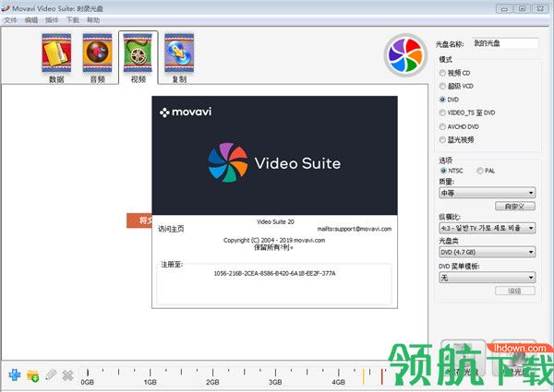This screenshot has width=554, height=392.
Task: Click the 访问主页 link in about dialog
Action: [x=171, y=229]
